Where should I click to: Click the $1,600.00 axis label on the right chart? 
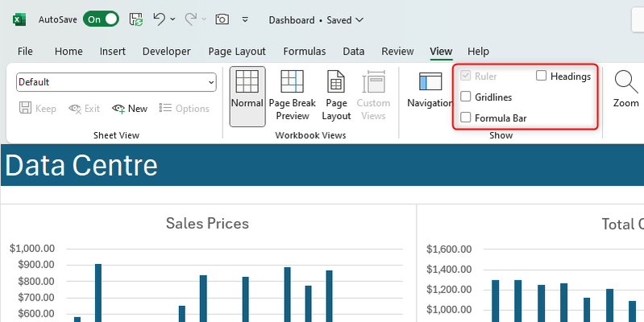click(x=449, y=250)
